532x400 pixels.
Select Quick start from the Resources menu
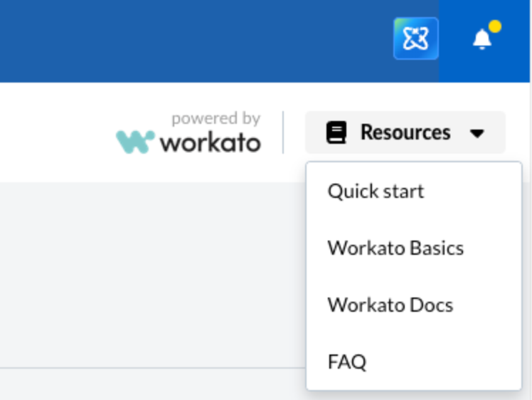376,191
